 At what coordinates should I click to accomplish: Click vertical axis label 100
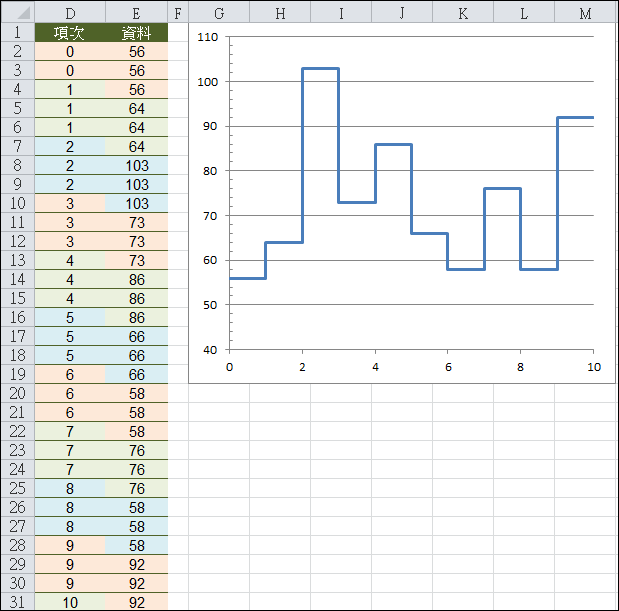pyautogui.click(x=208, y=82)
